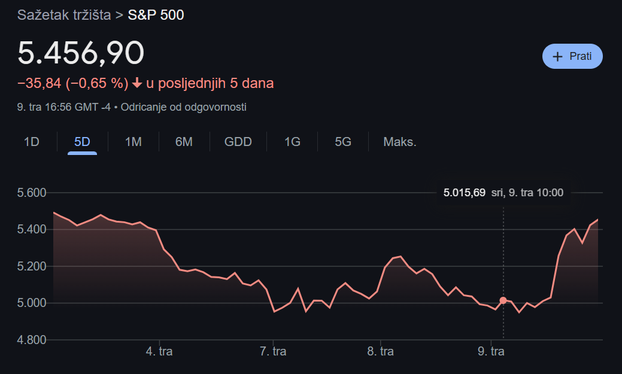Click the red down arrow icon
Screen dimensions: 622x374
137,83
